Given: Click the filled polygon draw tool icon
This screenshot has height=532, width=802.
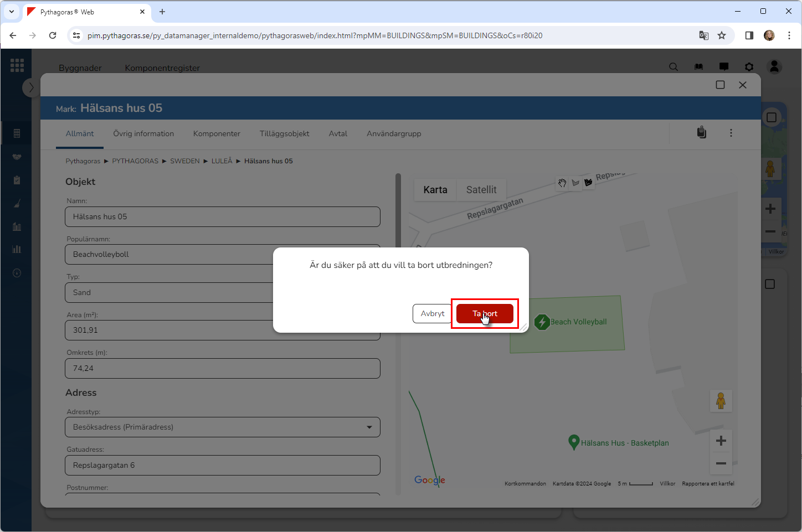Looking at the screenshot, I should tap(588, 182).
